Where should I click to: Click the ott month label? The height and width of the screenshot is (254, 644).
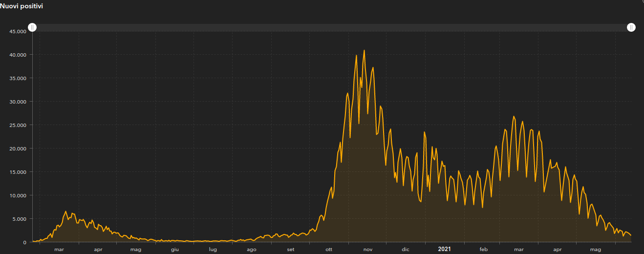(x=329, y=250)
